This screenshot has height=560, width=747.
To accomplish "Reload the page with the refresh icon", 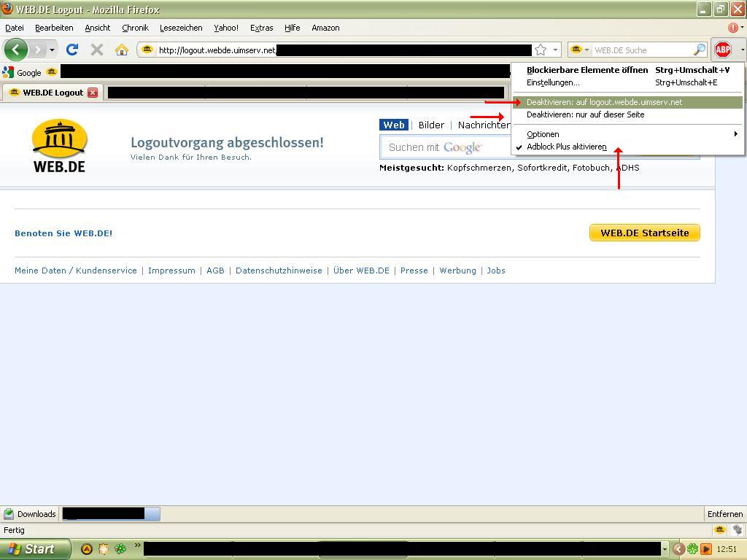I will [72, 50].
